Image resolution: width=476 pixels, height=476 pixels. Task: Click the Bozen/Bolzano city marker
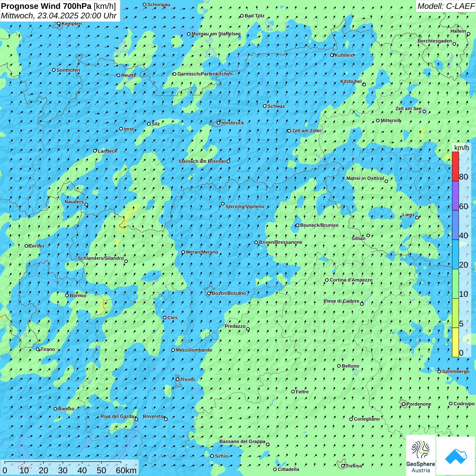(209, 293)
